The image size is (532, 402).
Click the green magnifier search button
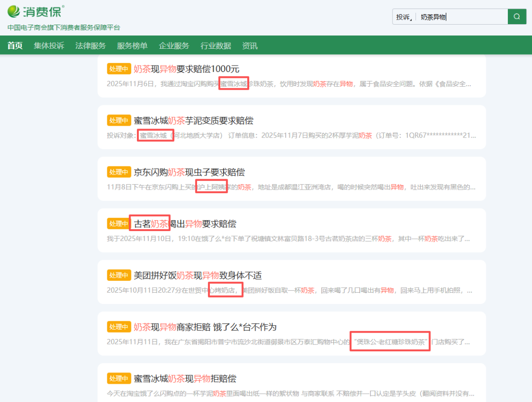[516, 17]
